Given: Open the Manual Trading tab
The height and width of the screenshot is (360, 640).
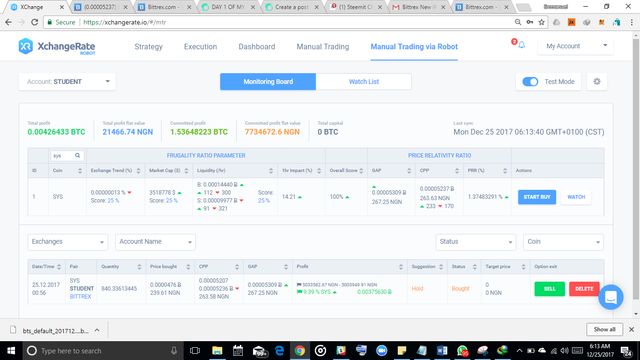Looking at the screenshot, I should point(323,47).
